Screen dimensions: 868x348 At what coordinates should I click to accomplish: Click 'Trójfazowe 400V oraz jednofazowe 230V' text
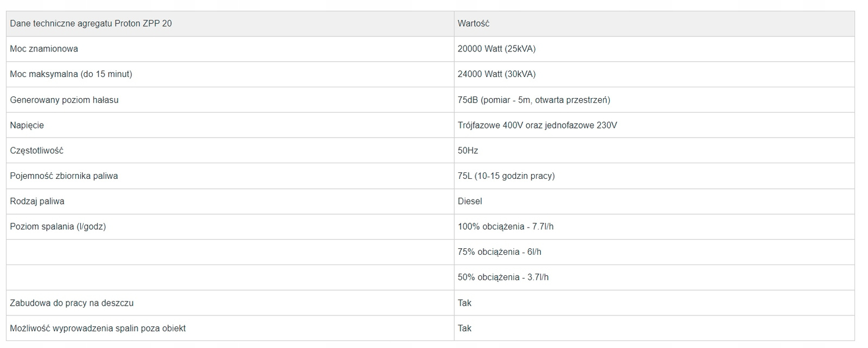click(537, 125)
